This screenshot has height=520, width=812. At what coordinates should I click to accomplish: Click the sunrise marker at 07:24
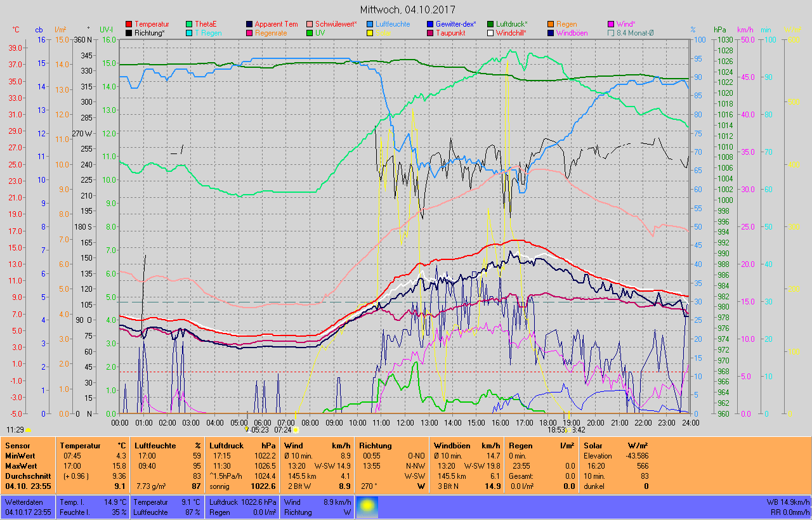[296, 430]
